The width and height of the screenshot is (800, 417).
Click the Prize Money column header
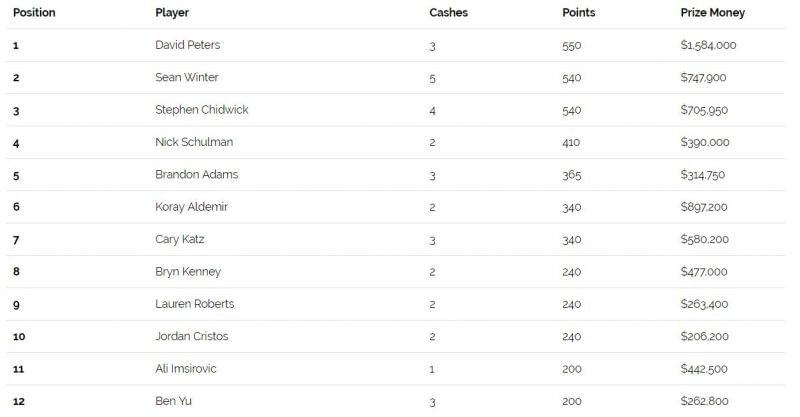coord(712,13)
